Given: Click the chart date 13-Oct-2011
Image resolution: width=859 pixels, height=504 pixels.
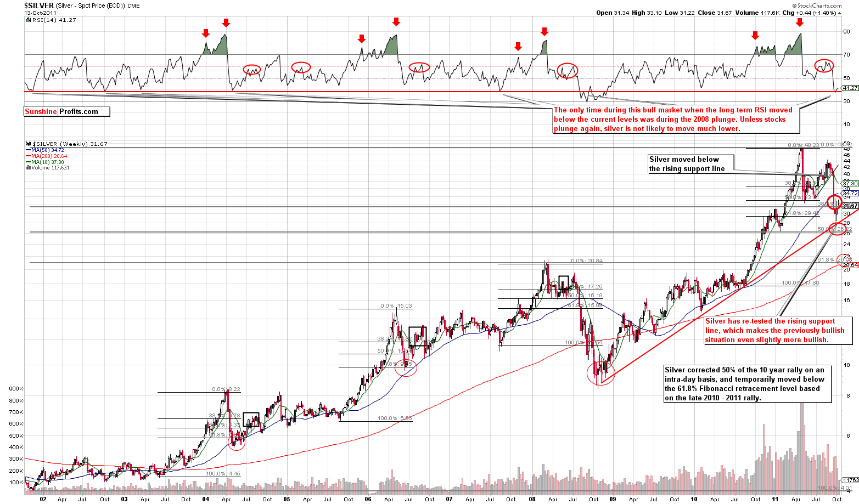Looking at the screenshot, I should tap(39, 13).
